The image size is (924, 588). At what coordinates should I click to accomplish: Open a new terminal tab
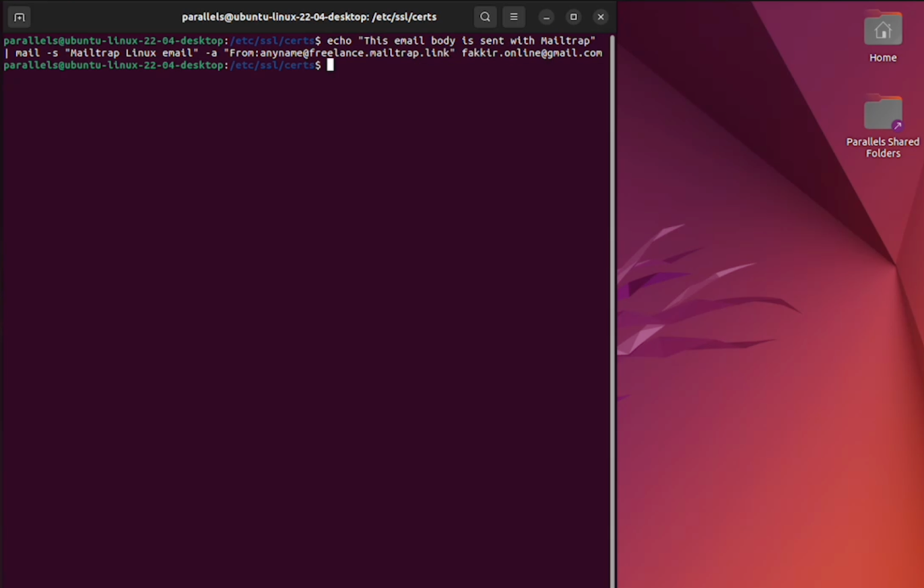(x=19, y=17)
